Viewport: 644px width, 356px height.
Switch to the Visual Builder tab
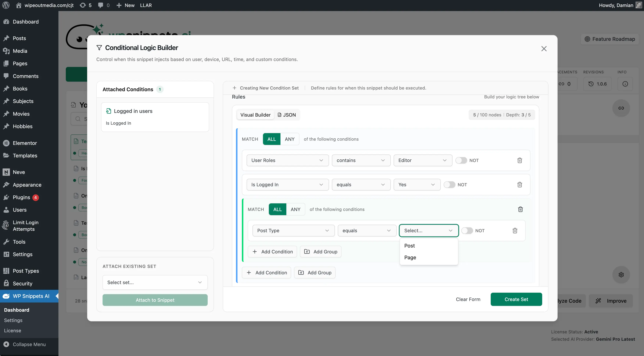coord(255,115)
